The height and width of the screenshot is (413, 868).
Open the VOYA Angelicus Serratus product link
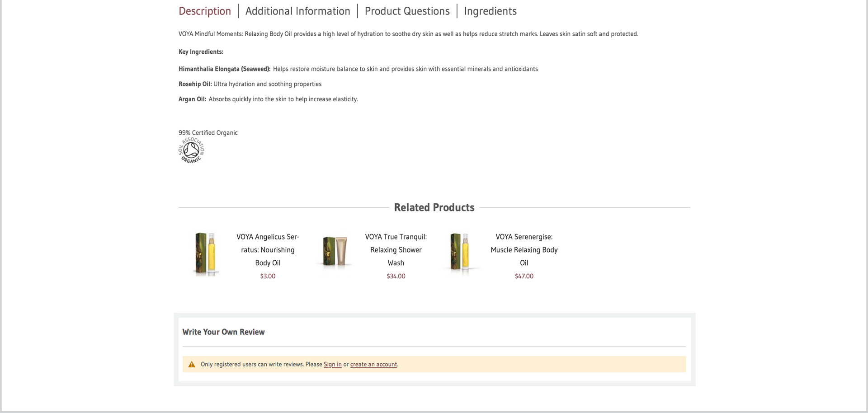[x=268, y=250]
